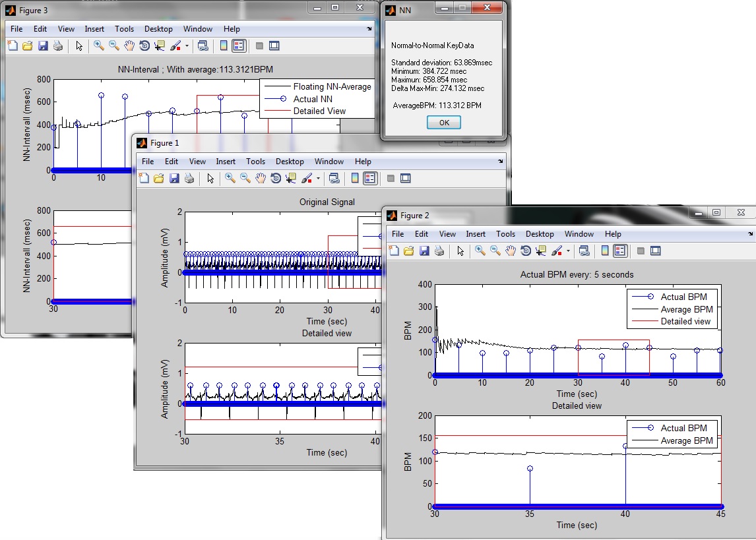Print Figure 3 using the toolbar printer icon
756x540 pixels.
coord(58,45)
